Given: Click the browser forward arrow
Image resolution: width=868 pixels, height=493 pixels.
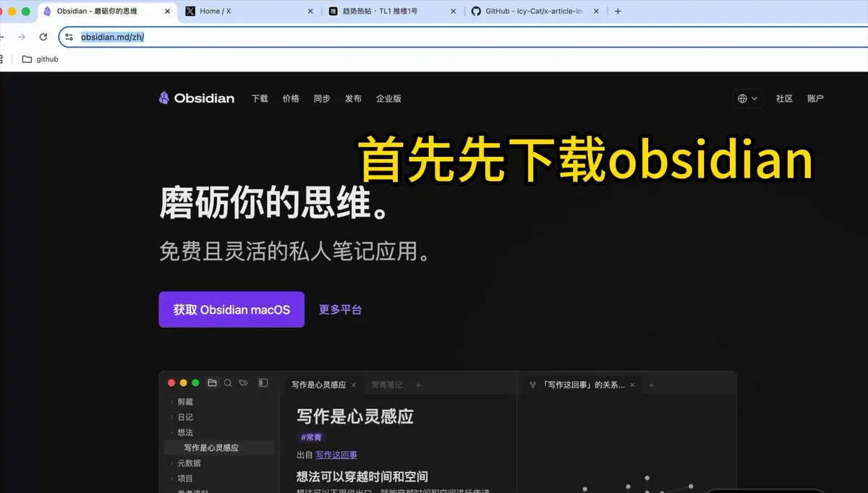Looking at the screenshot, I should (21, 37).
